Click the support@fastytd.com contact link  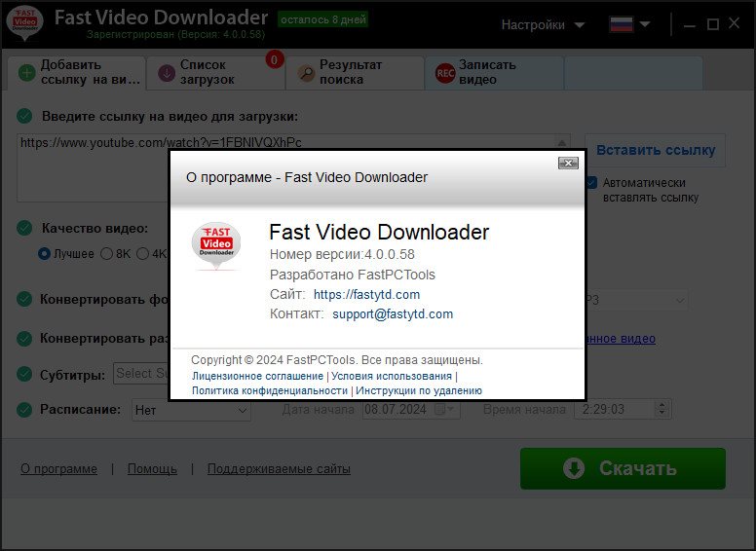coord(393,314)
